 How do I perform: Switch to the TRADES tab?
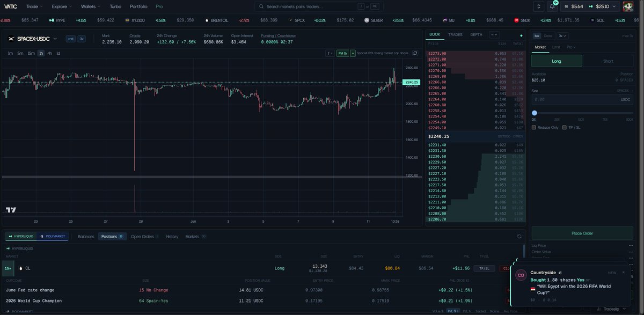pyautogui.click(x=455, y=34)
